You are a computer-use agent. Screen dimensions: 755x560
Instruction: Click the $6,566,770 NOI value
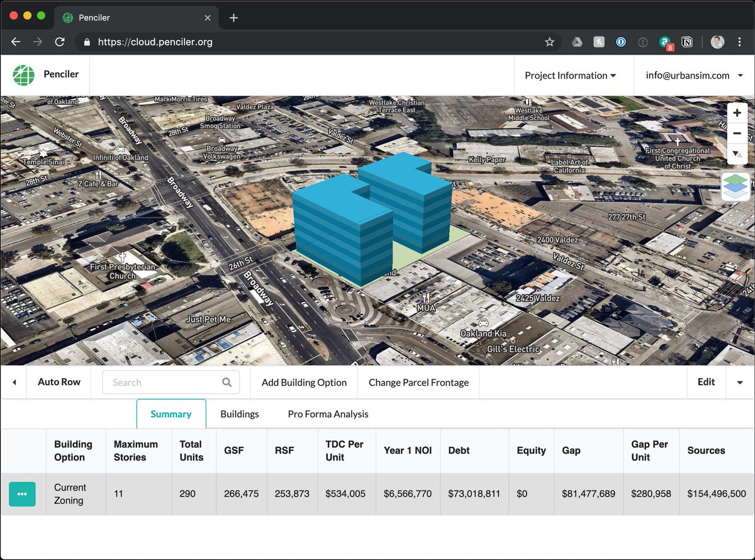tap(408, 494)
